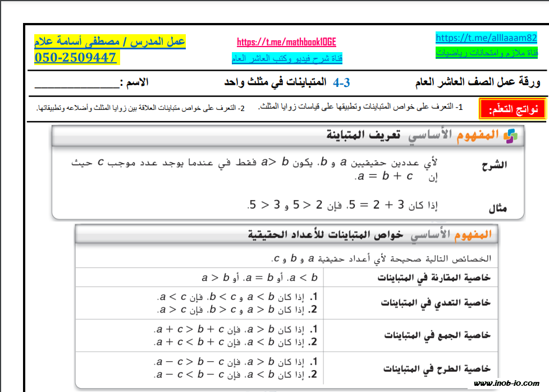Click the red 'نواتج التعلّم' box
Screen dimensions: 549x392
pyautogui.click(x=511, y=109)
